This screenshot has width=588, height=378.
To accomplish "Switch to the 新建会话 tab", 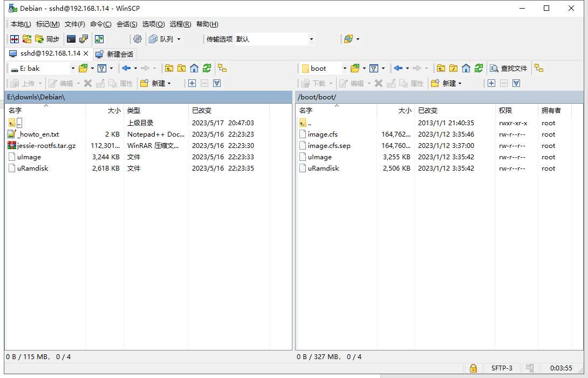I will 114,54.
